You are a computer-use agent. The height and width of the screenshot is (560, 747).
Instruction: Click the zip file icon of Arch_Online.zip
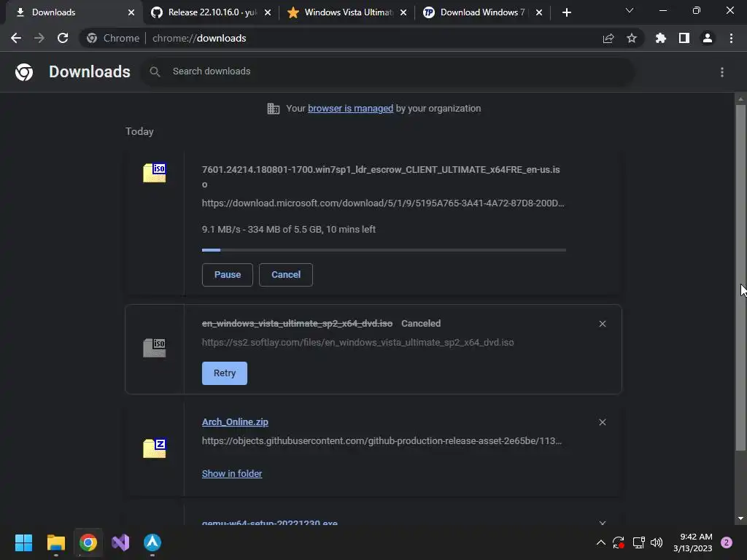[x=155, y=448]
